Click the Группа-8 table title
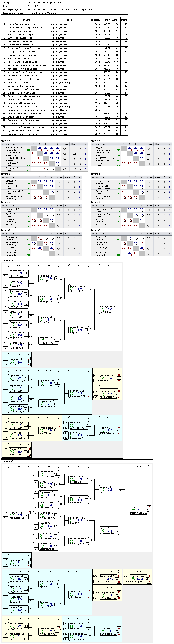174x644 pixels. tap(96, 230)
